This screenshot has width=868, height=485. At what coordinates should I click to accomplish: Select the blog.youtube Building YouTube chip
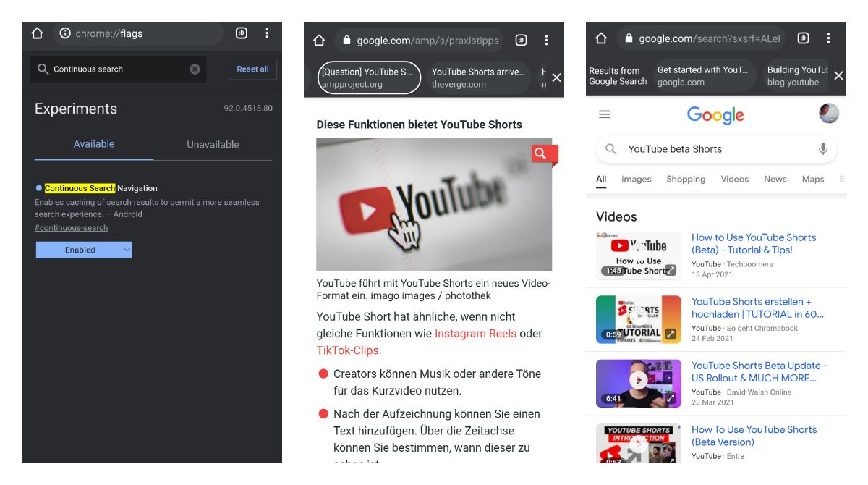(x=796, y=76)
